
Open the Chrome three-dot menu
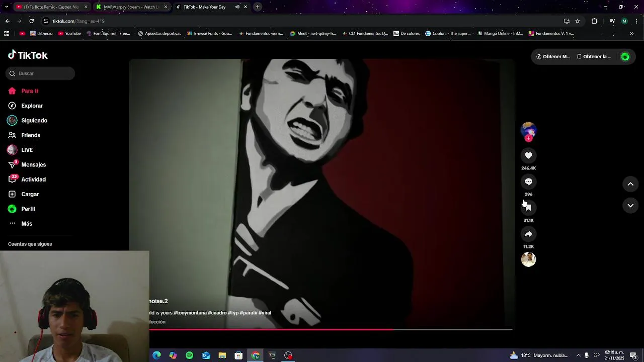636,21
